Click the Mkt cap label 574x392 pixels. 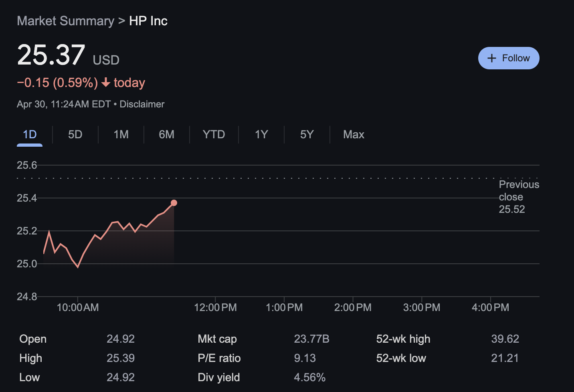[217, 339]
